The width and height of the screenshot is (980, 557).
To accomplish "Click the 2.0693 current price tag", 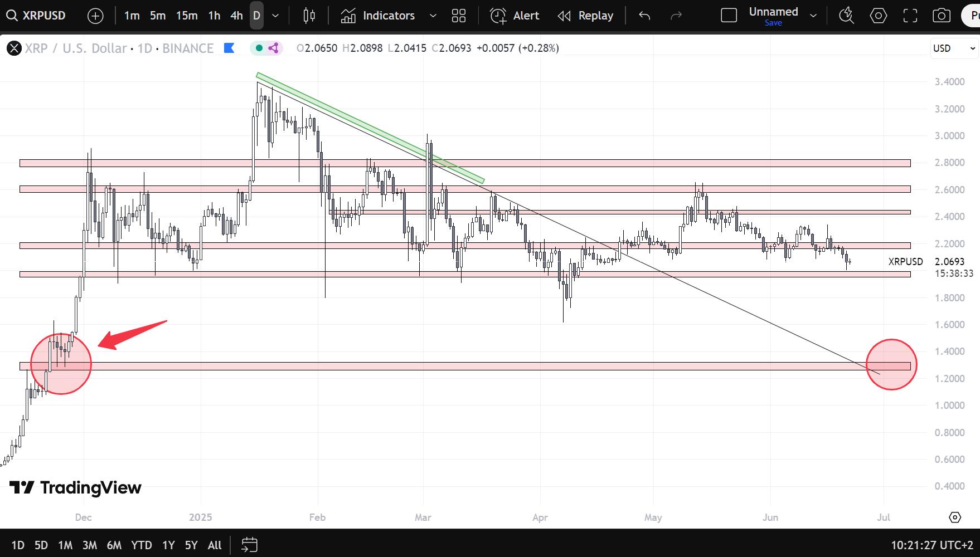I will pyautogui.click(x=949, y=261).
